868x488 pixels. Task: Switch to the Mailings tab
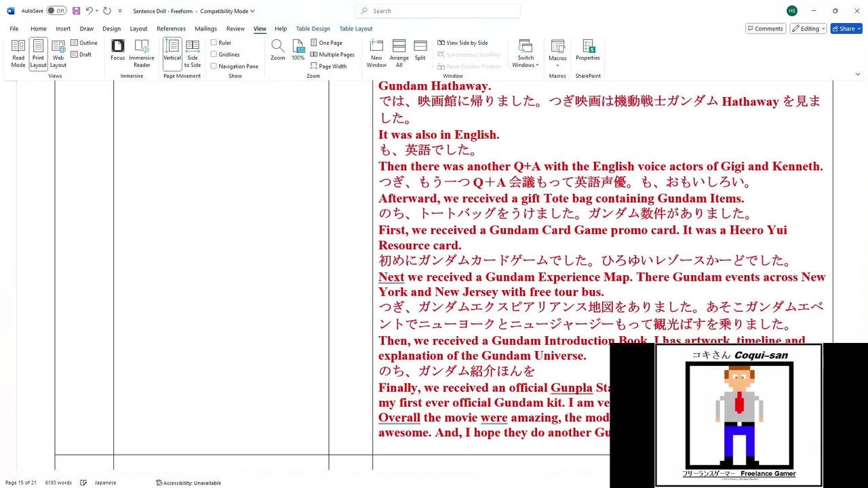click(205, 28)
